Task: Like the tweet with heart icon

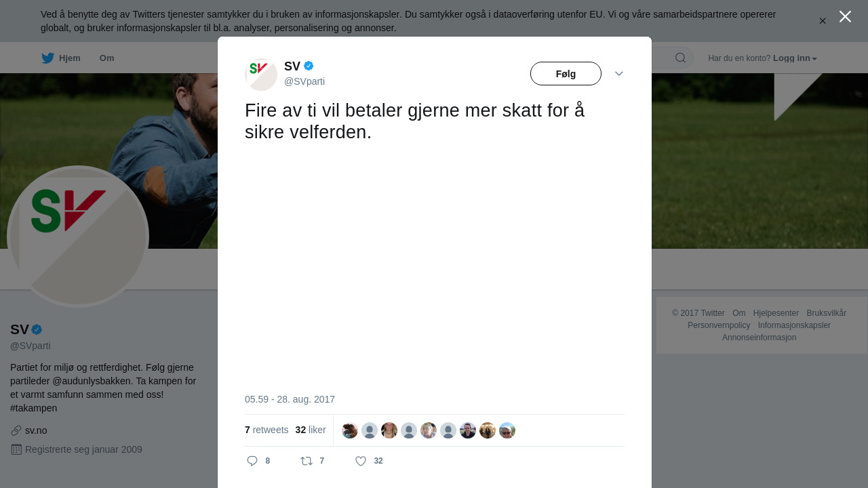Action: (x=361, y=461)
